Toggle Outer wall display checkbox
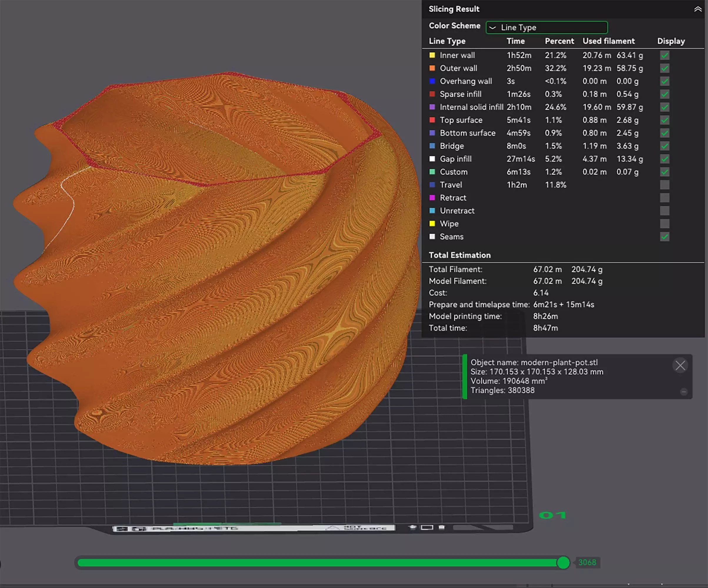The height and width of the screenshot is (588, 708). (664, 69)
